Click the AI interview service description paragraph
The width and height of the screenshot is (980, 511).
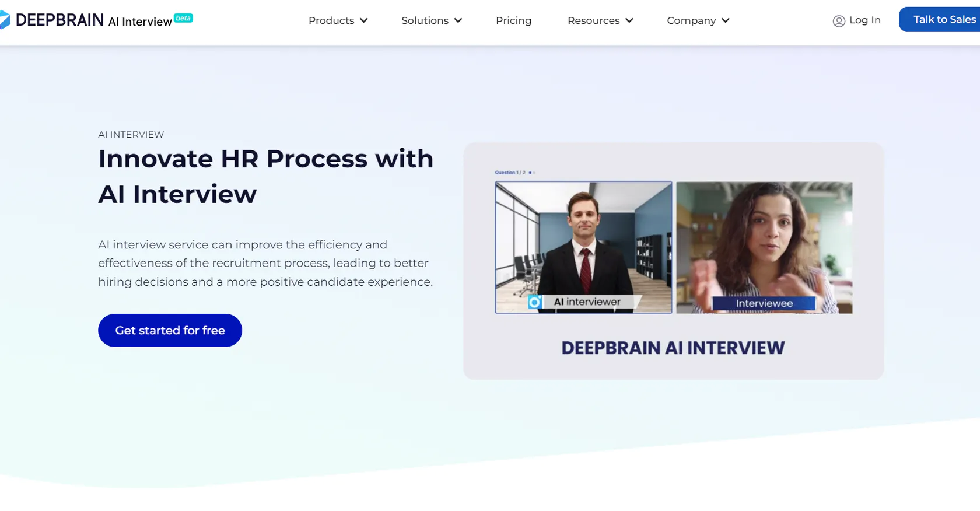click(x=265, y=263)
